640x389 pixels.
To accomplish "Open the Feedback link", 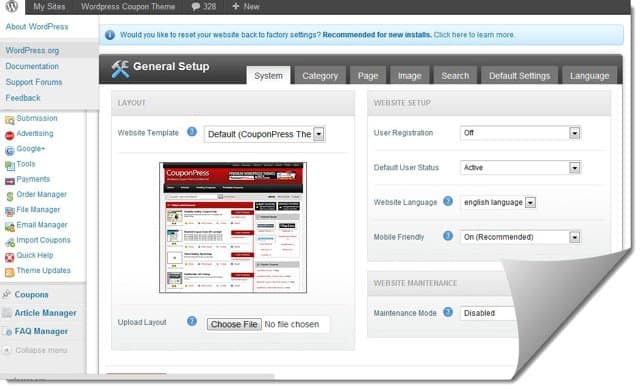I will 23,98.
